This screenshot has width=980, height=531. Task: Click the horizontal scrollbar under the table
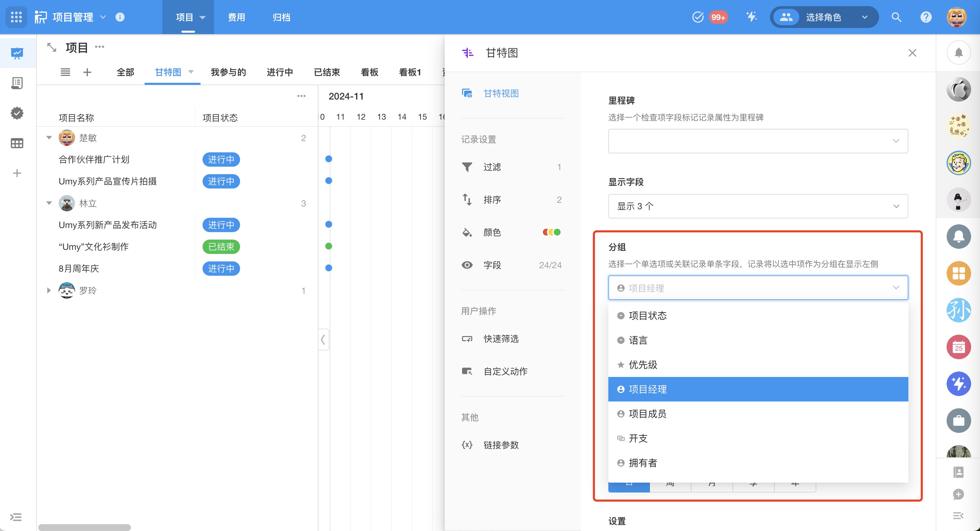tap(85, 527)
